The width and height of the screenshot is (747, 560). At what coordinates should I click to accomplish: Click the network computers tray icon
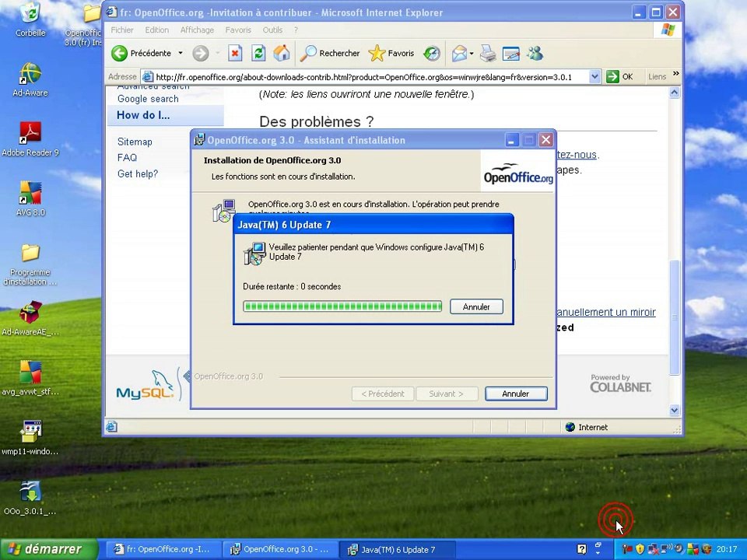pyautogui.click(x=653, y=549)
